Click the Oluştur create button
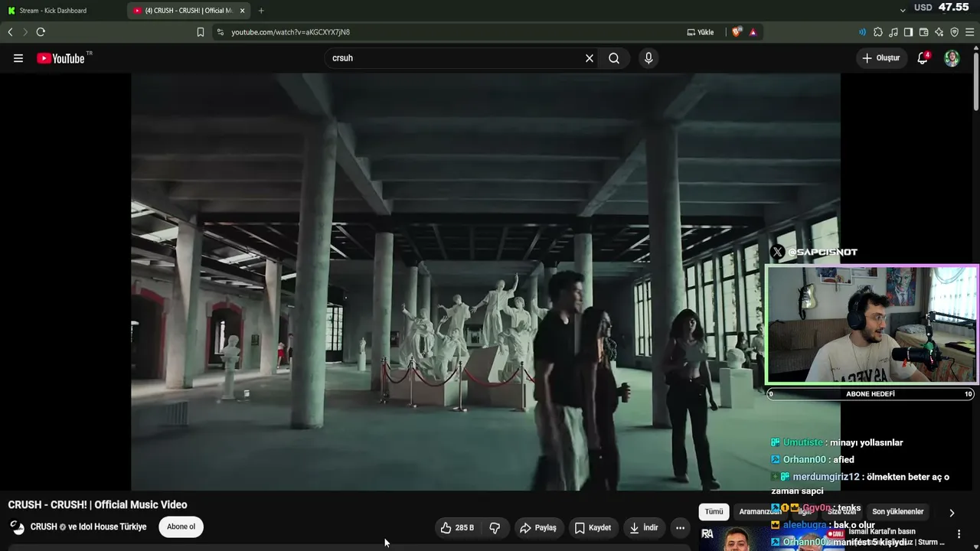 (880, 58)
